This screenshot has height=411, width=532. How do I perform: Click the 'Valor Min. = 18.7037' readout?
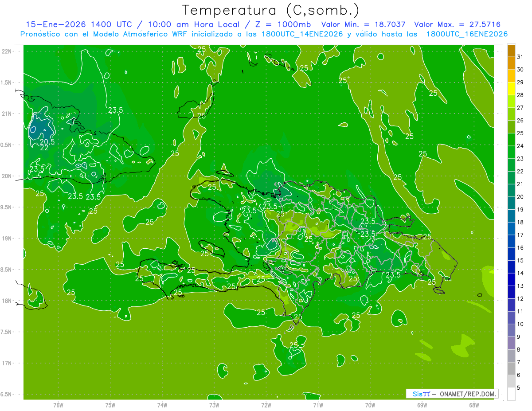point(363,24)
